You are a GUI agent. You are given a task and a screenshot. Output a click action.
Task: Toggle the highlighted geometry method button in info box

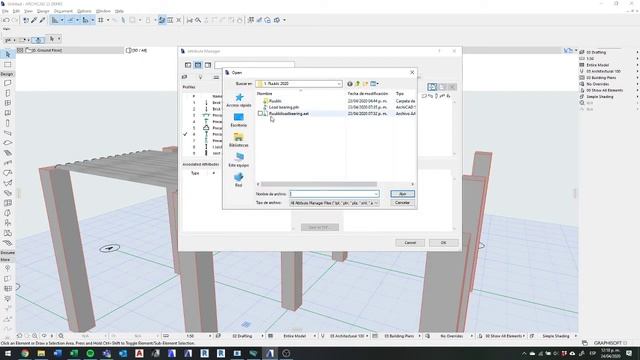pyautogui.click(x=38, y=40)
